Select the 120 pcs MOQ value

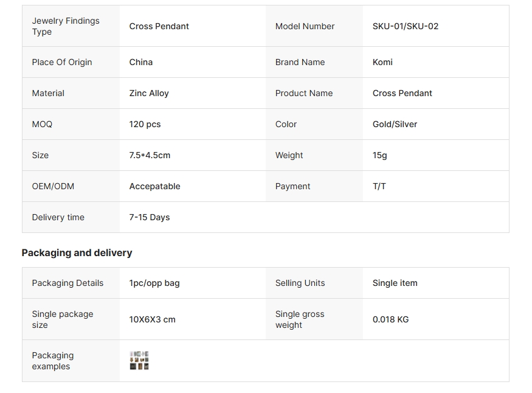pos(145,124)
